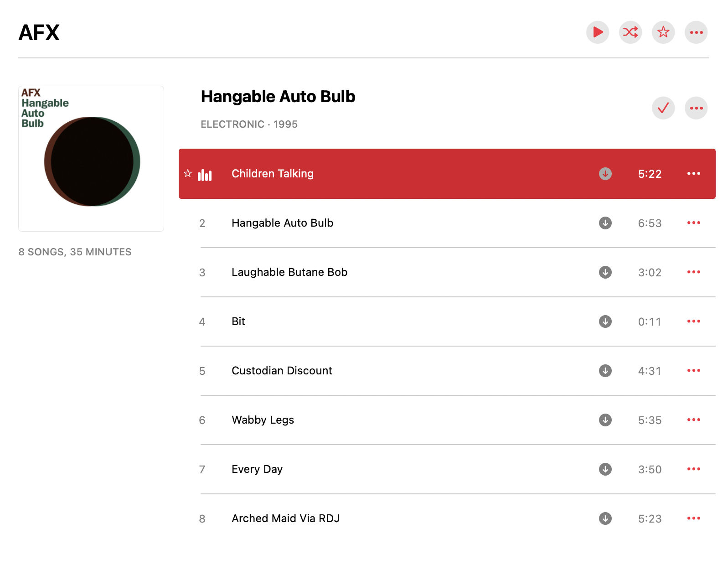Click the 5:22 duration of Children Talking
The width and height of the screenshot is (728, 565).
click(650, 174)
